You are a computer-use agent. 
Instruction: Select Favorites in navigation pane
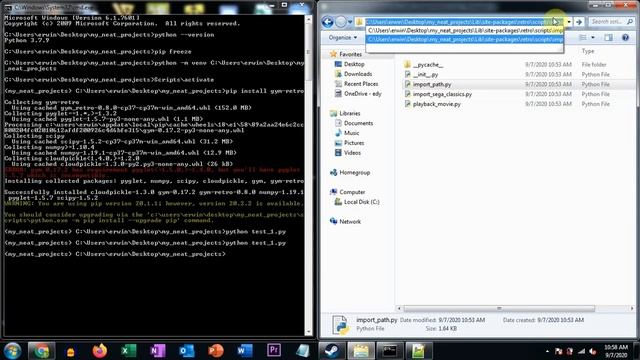click(x=350, y=54)
